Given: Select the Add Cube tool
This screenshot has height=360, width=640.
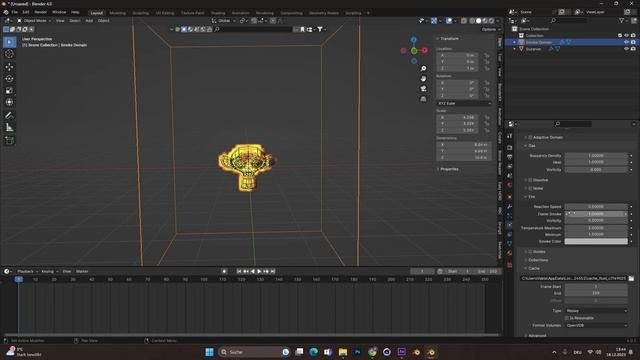Looking at the screenshot, I should (x=9, y=141).
